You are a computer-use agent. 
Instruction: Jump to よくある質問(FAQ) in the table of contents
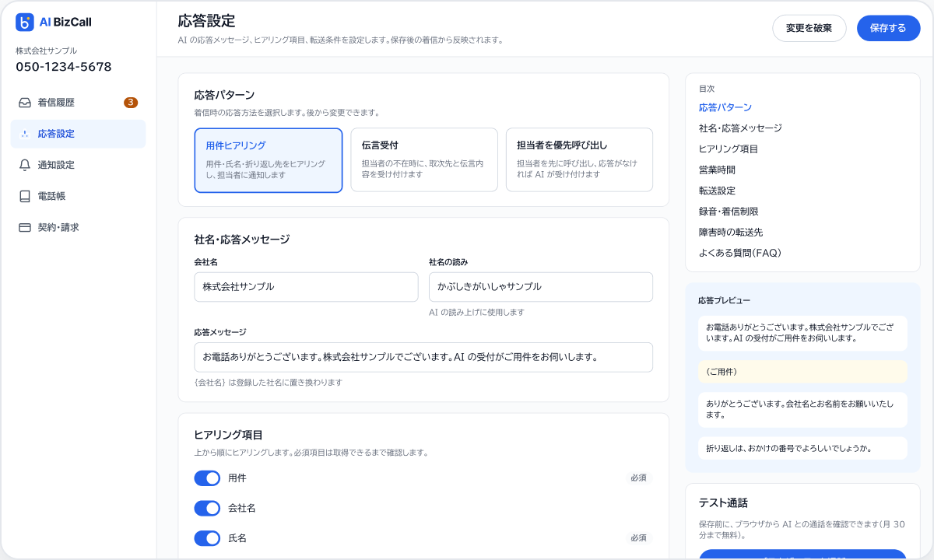click(740, 253)
